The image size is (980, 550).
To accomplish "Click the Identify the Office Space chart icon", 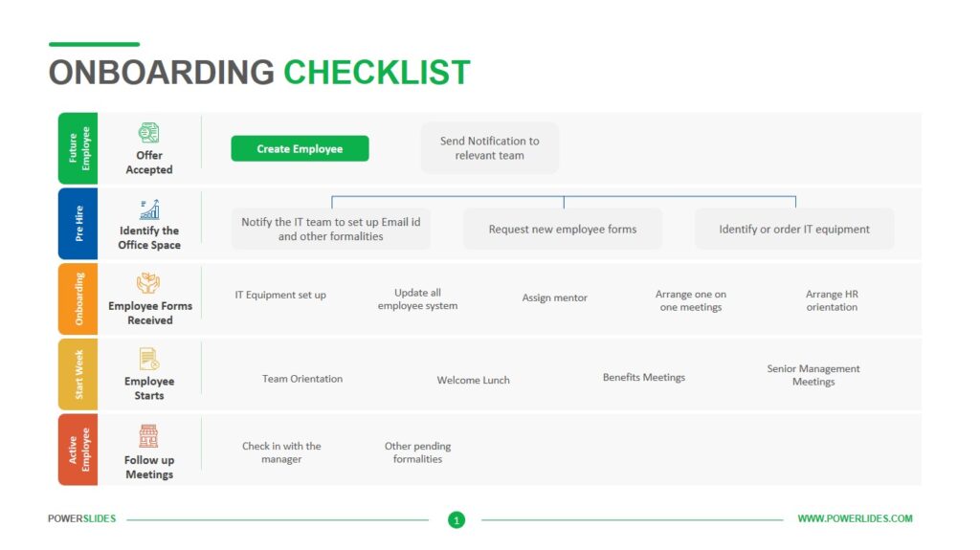I will (149, 209).
